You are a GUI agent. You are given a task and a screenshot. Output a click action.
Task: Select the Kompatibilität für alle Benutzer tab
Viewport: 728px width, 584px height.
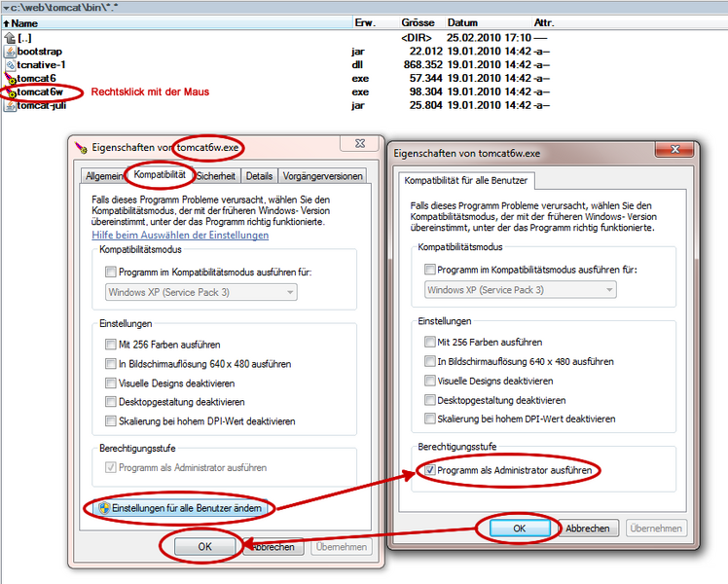click(465, 181)
